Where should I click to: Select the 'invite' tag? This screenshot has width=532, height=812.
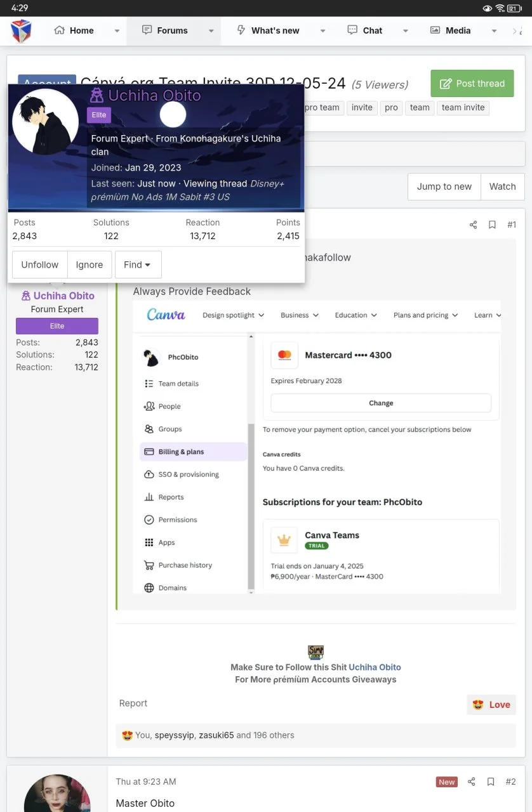[x=362, y=107]
